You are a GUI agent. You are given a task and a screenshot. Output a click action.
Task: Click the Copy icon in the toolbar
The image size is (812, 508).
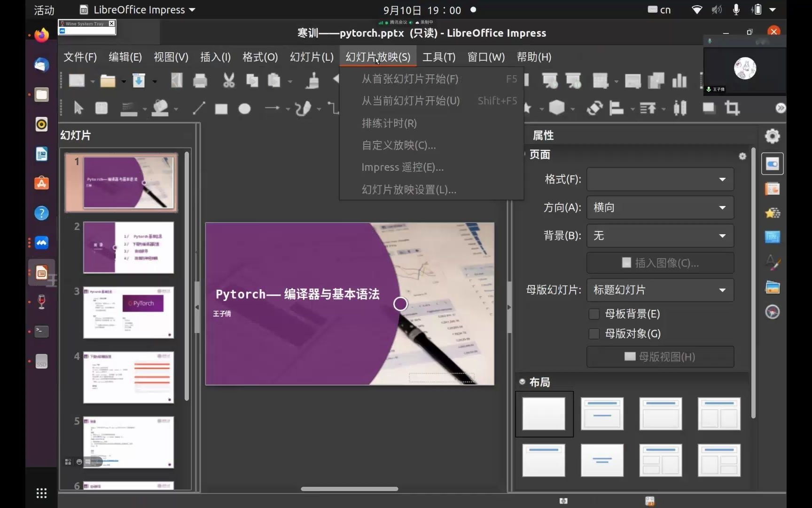point(252,81)
